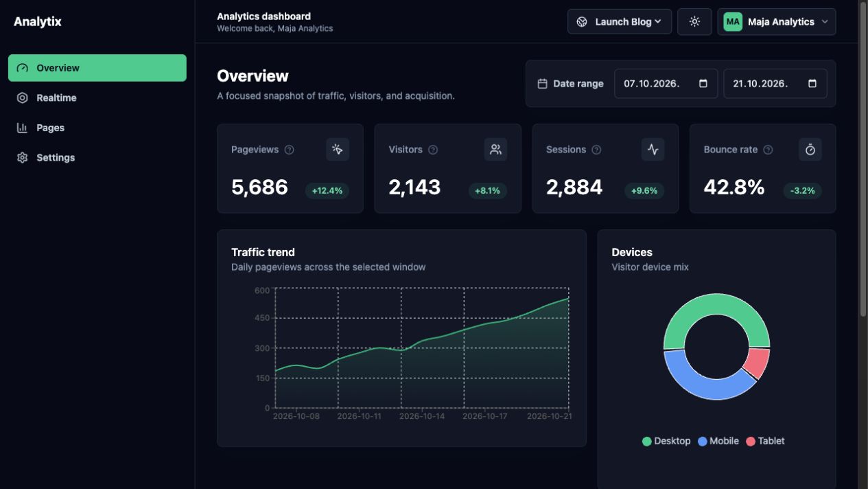868x489 pixels.
Task: Click the Bounce rate stopwatch icon
Action: (810, 149)
